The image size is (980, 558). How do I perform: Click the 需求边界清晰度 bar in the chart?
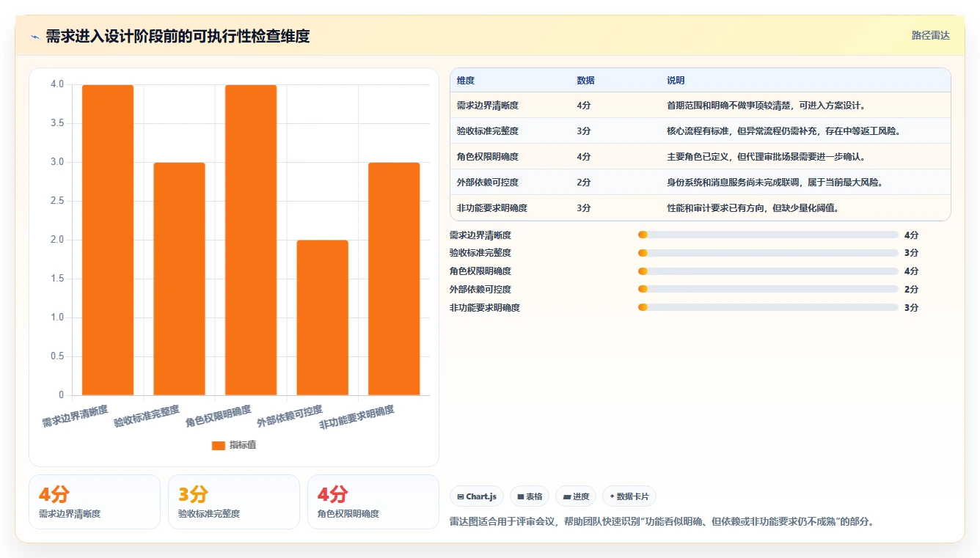point(108,240)
